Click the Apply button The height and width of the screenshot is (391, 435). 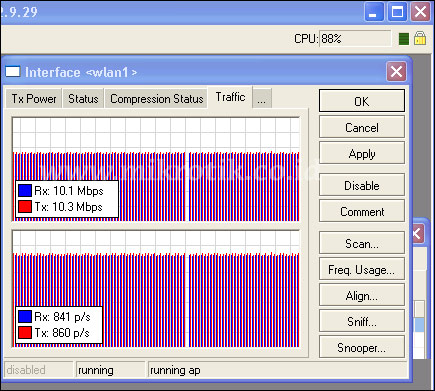[362, 153]
